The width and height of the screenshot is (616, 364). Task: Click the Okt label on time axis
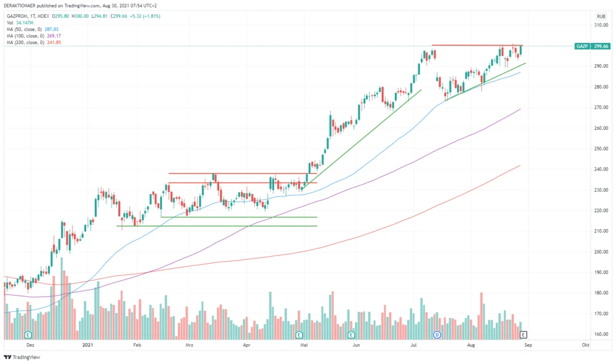tap(585, 346)
